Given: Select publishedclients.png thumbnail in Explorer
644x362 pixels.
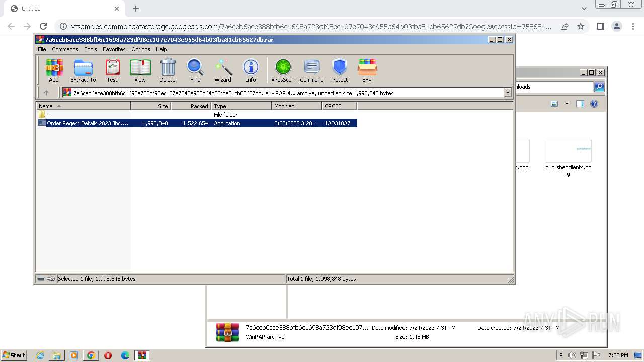Looking at the screenshot, I should 568,151.
